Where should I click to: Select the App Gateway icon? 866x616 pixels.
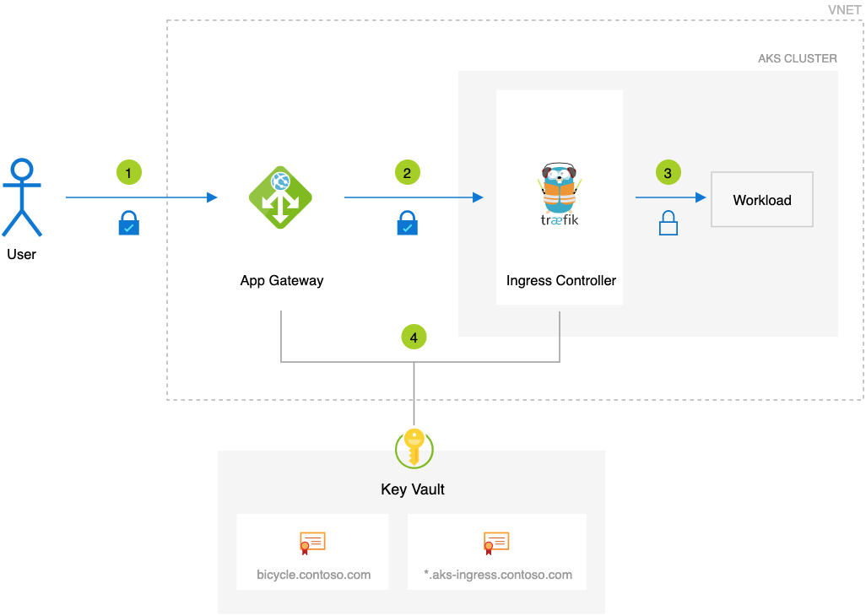click(281, 197)
